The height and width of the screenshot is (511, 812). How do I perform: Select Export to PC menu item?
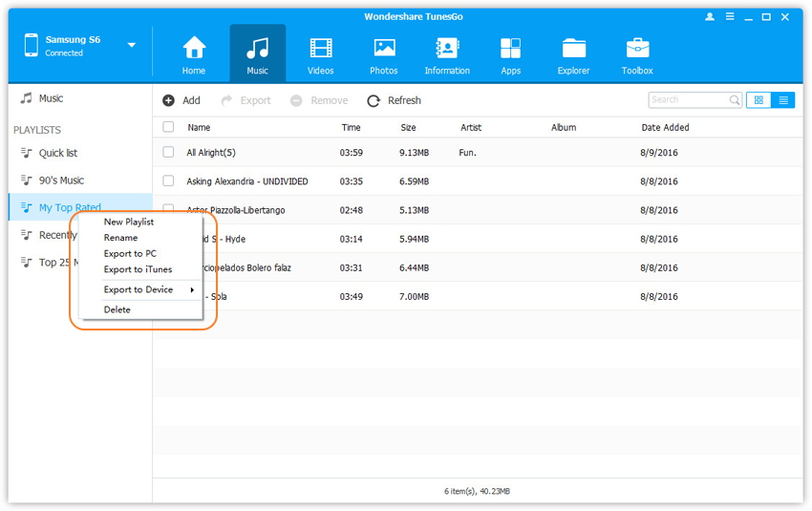click(x=130, y=254)
